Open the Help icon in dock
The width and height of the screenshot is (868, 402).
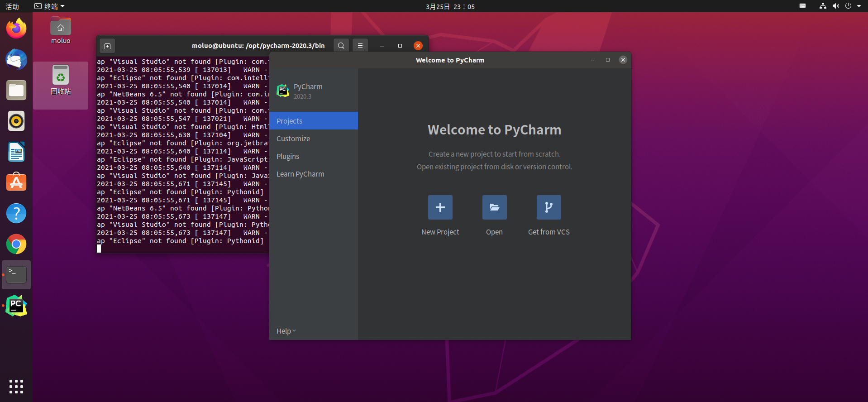tap(16, 213)
